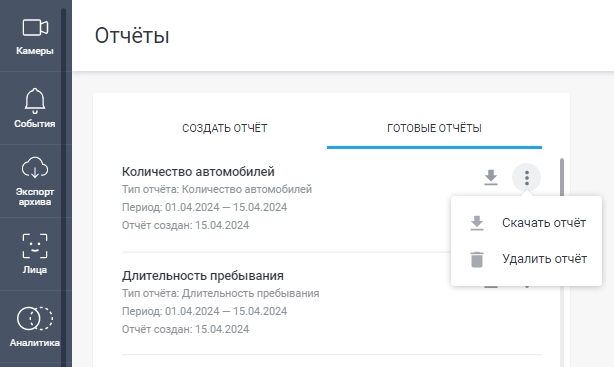Switch to the Создать отчёт tab
The image size is (614, 367).
coord(225,128)
